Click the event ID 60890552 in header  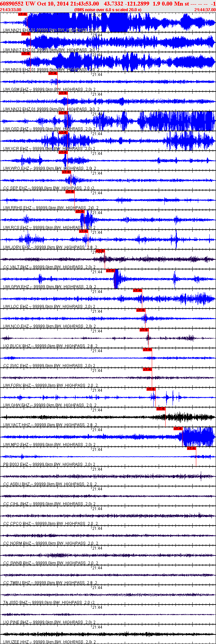pos(12,4)
